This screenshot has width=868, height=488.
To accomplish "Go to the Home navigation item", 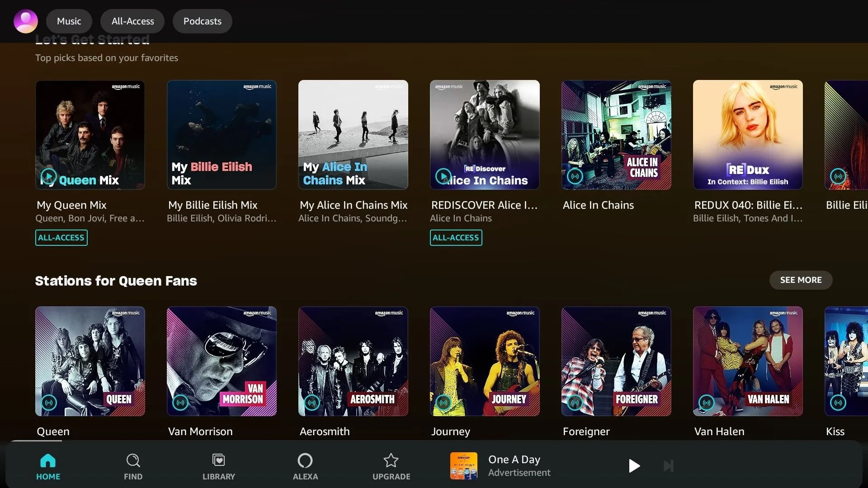I will (x=48, y=467).
